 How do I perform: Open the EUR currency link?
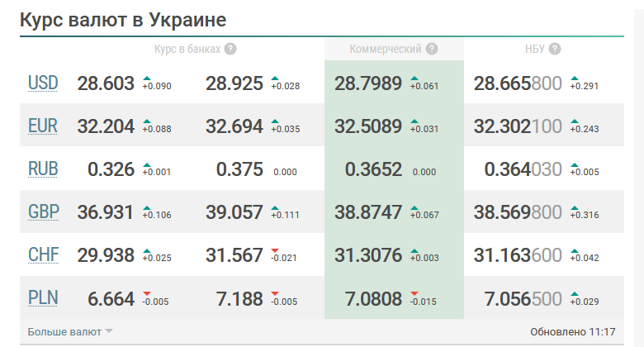point(43,126)
